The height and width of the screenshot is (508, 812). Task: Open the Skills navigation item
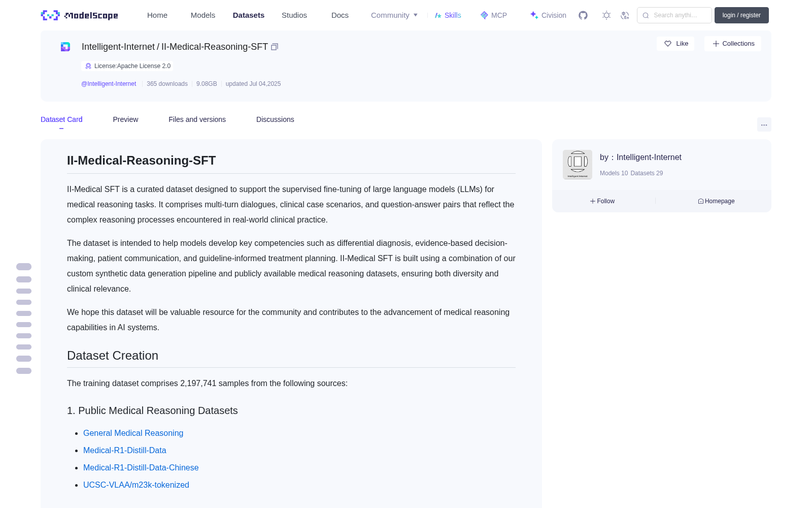448,15
